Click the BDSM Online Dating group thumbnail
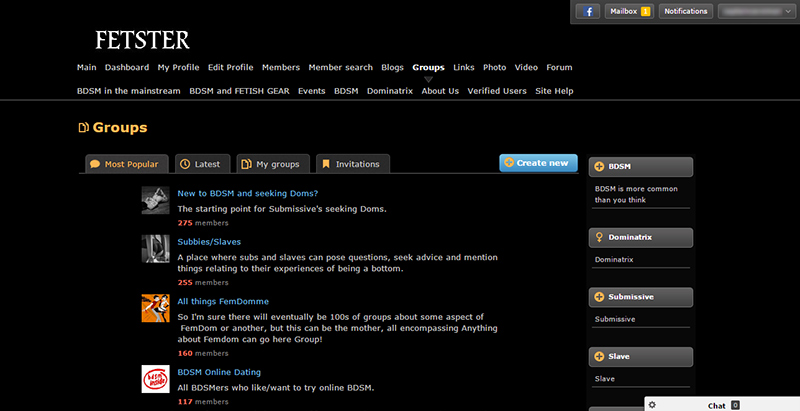This screenshot has width=800, height=411. click(155, 379)
